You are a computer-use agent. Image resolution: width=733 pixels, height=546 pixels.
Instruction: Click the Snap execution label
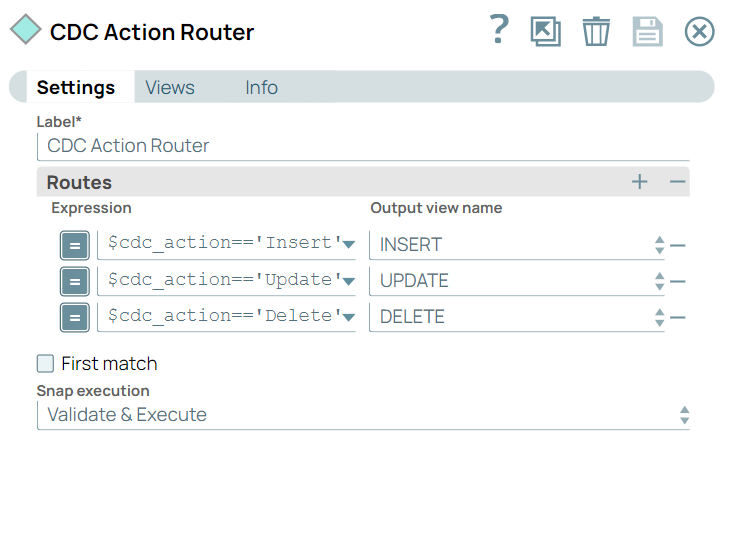(x=93, y=391)
